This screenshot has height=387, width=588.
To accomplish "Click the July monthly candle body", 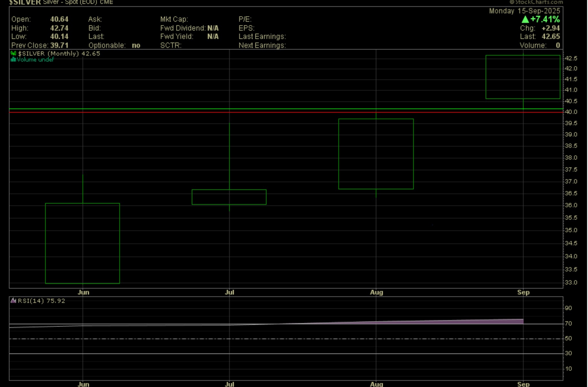I will click(229, 197).
